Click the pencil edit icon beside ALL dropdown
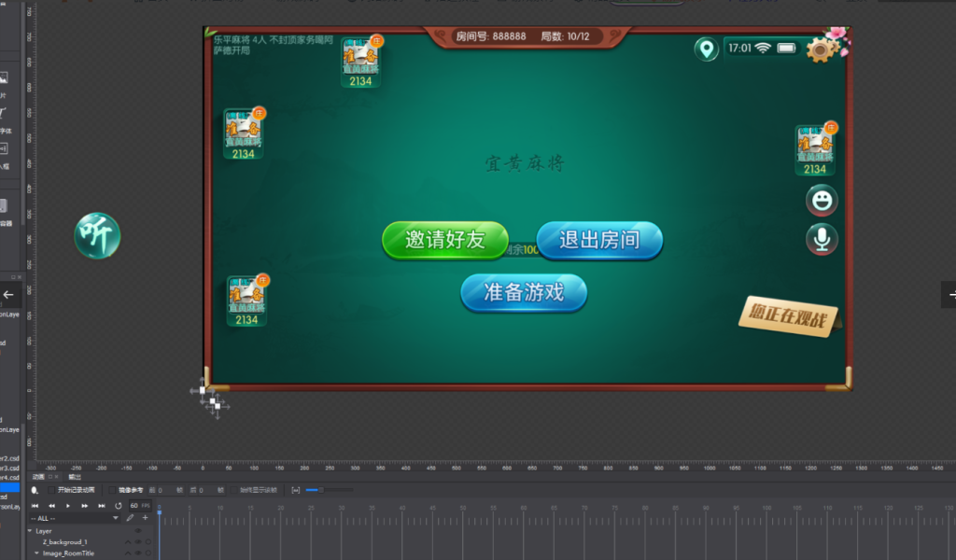The width and height of the screenshot is (956, 560). [x=131, y=517]
